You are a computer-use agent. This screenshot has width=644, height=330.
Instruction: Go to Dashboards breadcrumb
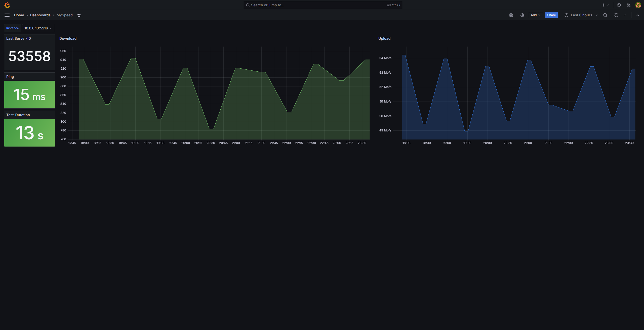[x=40, y=15]
